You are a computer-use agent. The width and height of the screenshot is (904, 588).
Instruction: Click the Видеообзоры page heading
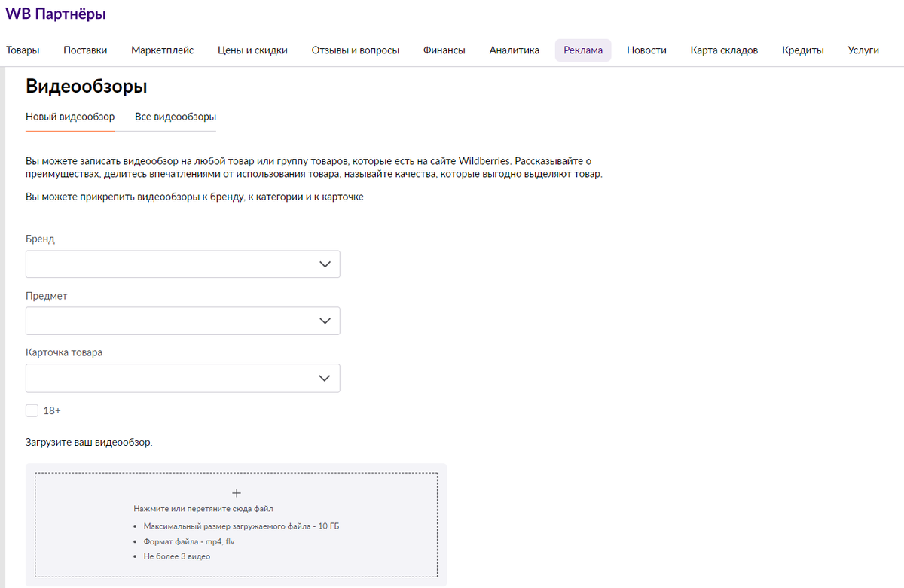[87, 87]
